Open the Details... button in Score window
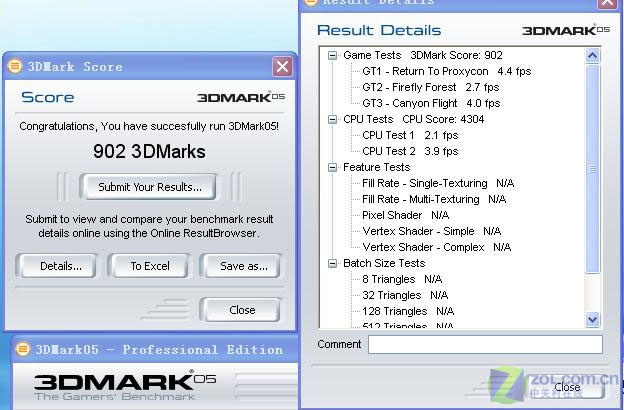The height and width of the screenshot is (410, 624). point(59,266)
